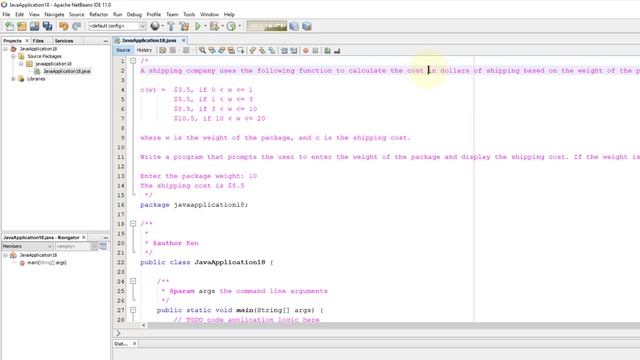This screenshot has height=360, width=640.
Task: Toggle Highlight Search in editor toolbar
Action: (x=231, y=50)
